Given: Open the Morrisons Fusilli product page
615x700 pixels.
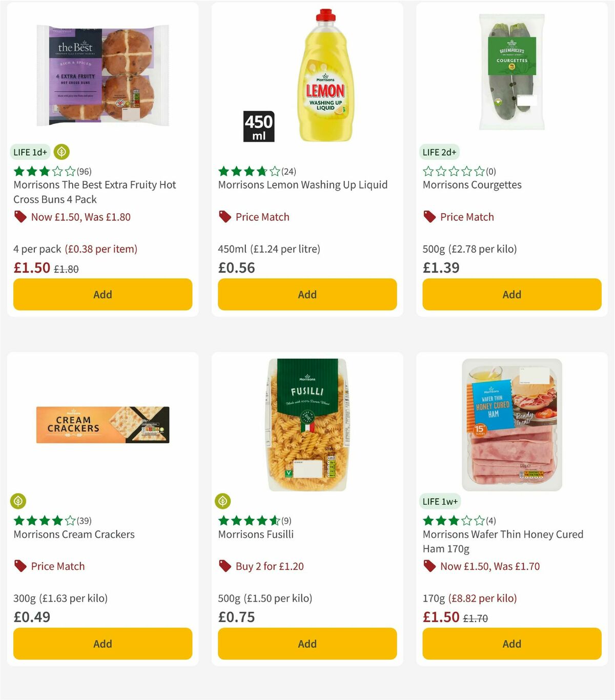Looking at the screenshot, I should click(256, 534).
